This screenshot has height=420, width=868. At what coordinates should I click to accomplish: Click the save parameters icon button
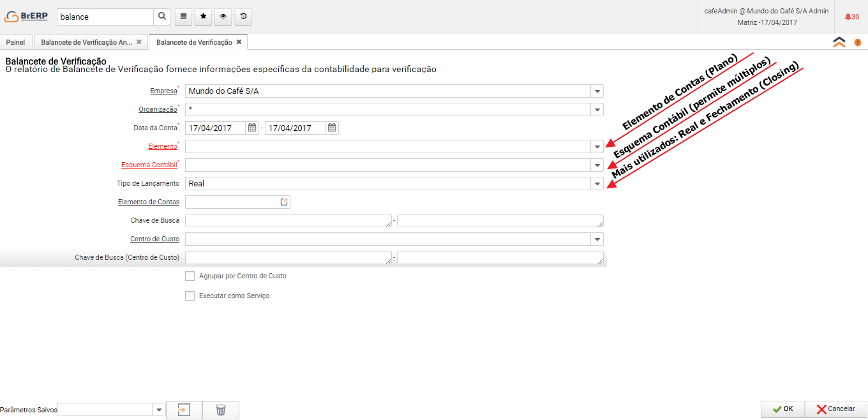[x=184, y=410]
